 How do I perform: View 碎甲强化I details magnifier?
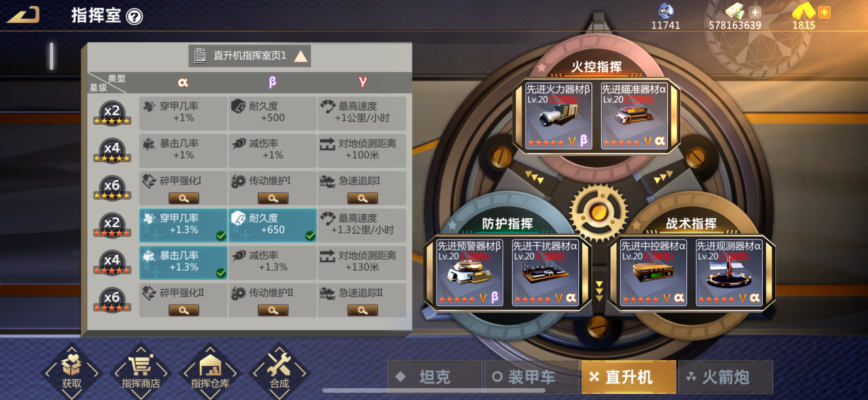[x=184, y=198]
